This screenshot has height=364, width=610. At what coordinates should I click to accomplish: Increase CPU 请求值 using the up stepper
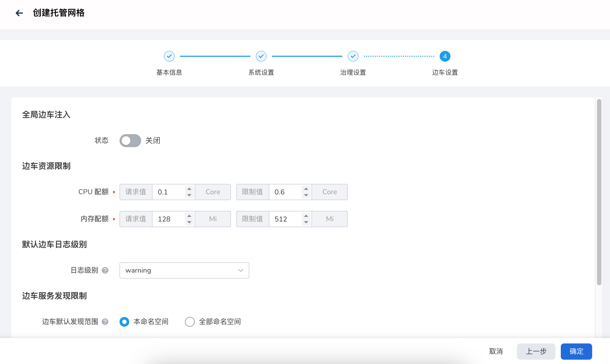pyautogui.click(x=189, y=189)
